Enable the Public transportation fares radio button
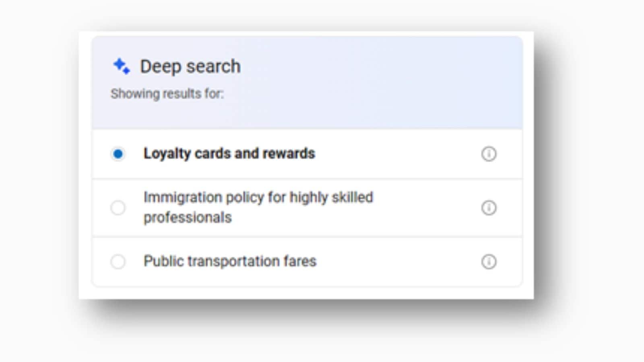The image size is (644, 362). point(118,261)
